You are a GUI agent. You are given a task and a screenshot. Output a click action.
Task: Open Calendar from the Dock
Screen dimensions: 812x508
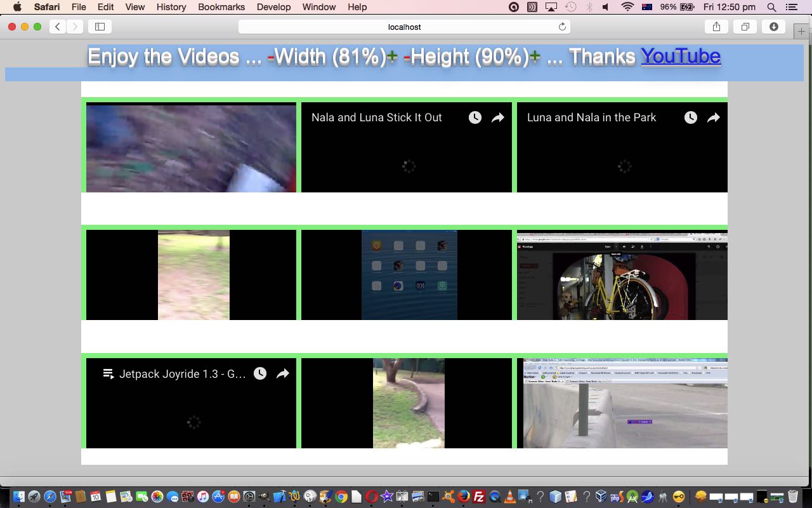point(95,497)
